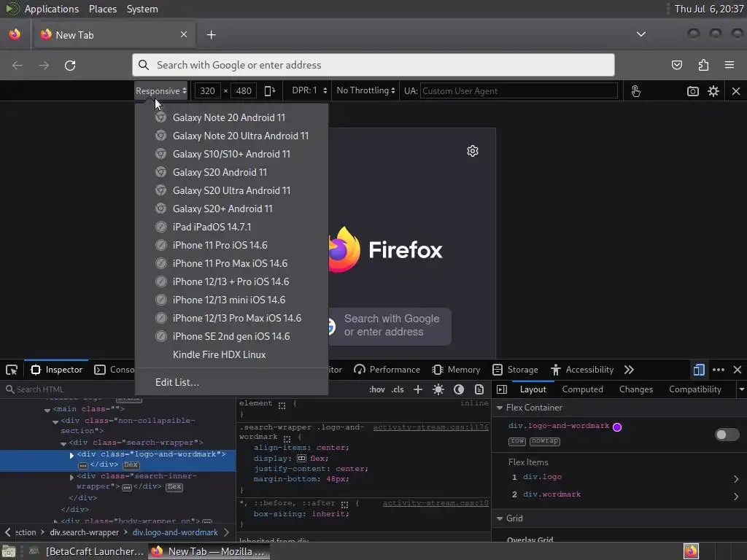The width and height of the screenshot is (747, 560).
Task: Focus the Search HTML box
Action: (x=118, y=389)
